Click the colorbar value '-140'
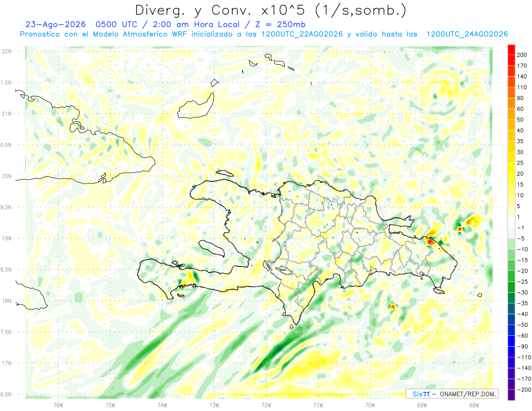 point(524,368)
